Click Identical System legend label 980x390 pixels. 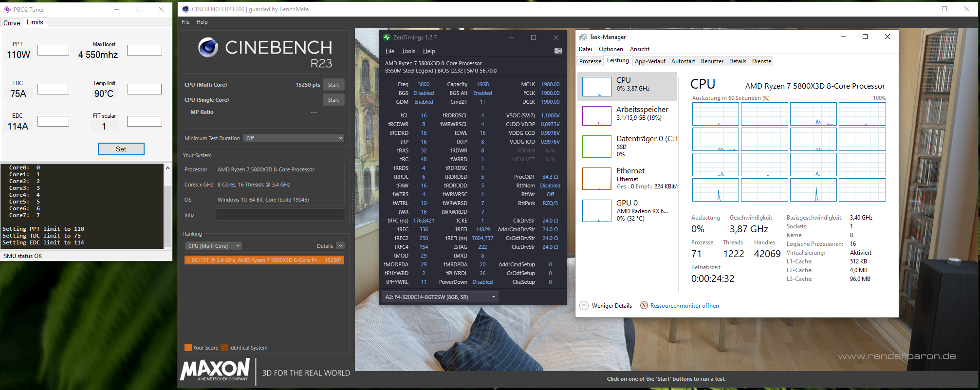[248, 348]
